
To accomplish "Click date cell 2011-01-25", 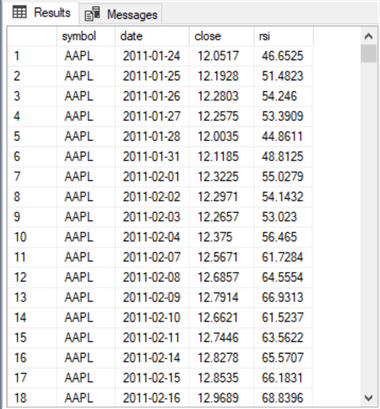I will [152, 76].
